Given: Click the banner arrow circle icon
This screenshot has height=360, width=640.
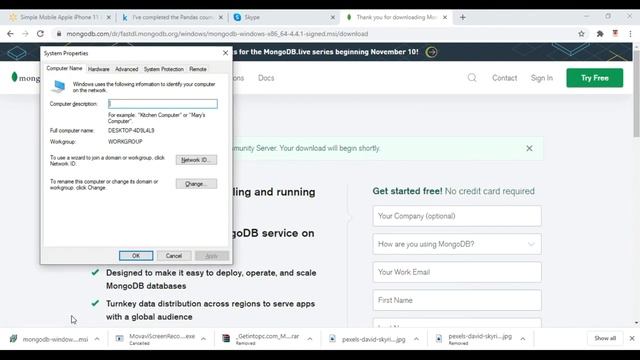Looking at the screenshot, I should point(431,52).
